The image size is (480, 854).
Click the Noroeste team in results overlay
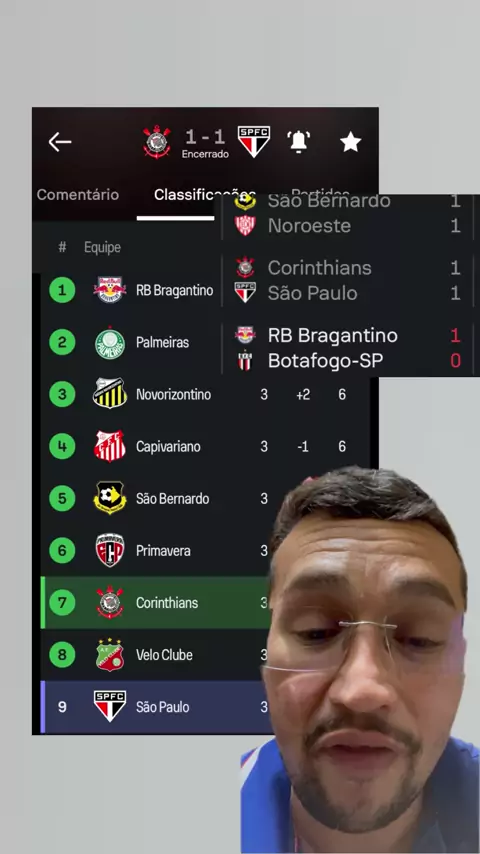point(309,225)
